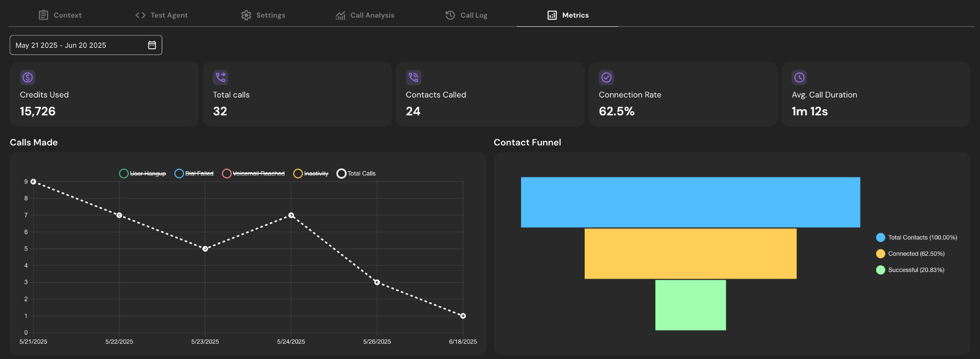Click the calendar icon in date picker
Image resolution: width=980 pixels, height=359 pixels.
(x=152, y=45)
